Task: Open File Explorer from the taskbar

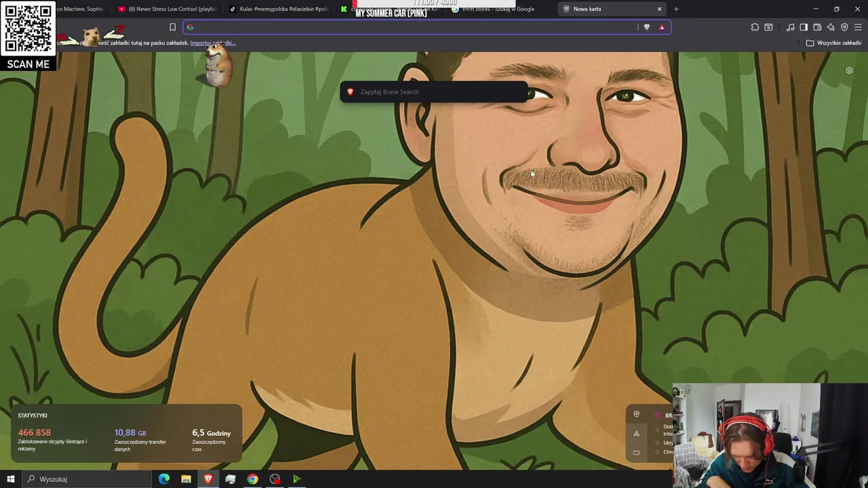Action: pyautogui.click(x=186, y=479)
